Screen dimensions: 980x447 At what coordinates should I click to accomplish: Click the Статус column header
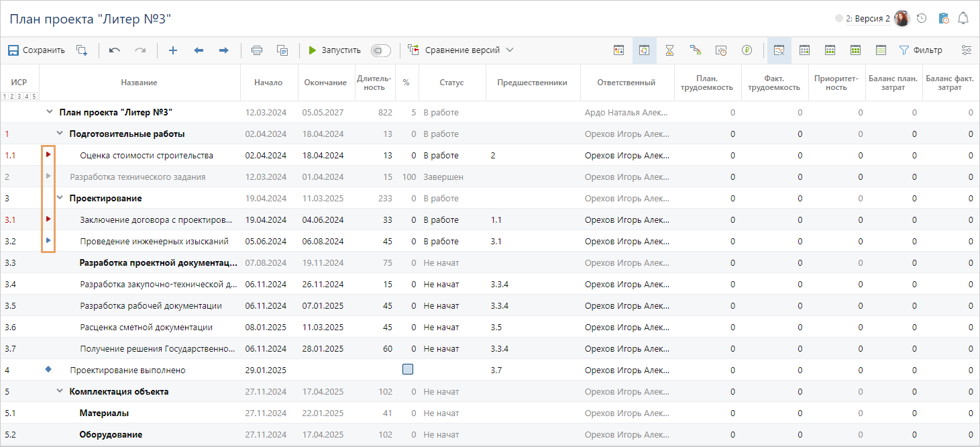click(451, 83)
